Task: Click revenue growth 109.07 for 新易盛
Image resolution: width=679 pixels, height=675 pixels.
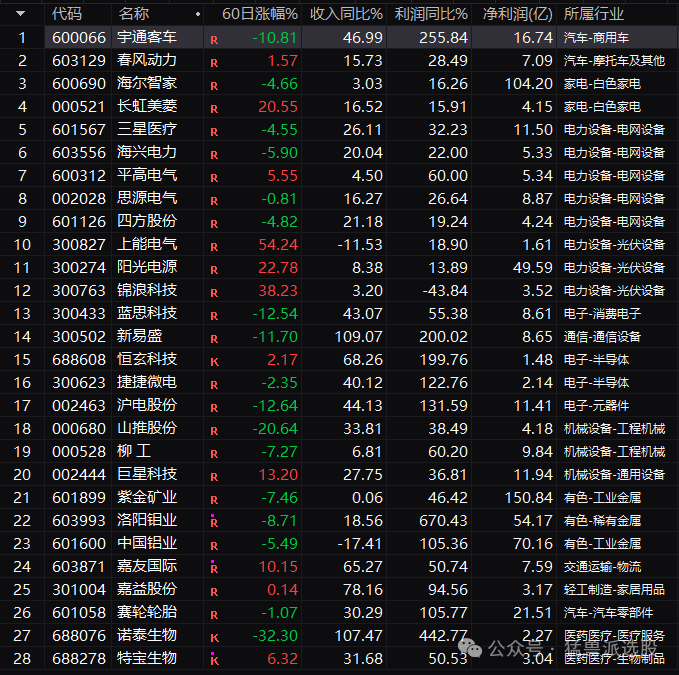Action: 359,336
